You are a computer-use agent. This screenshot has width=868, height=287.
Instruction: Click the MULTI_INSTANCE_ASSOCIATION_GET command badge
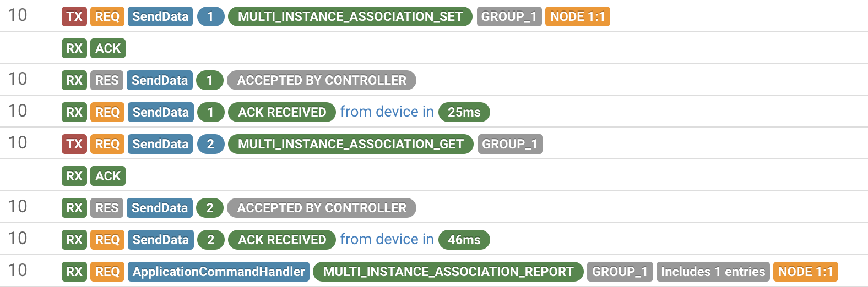350,144
